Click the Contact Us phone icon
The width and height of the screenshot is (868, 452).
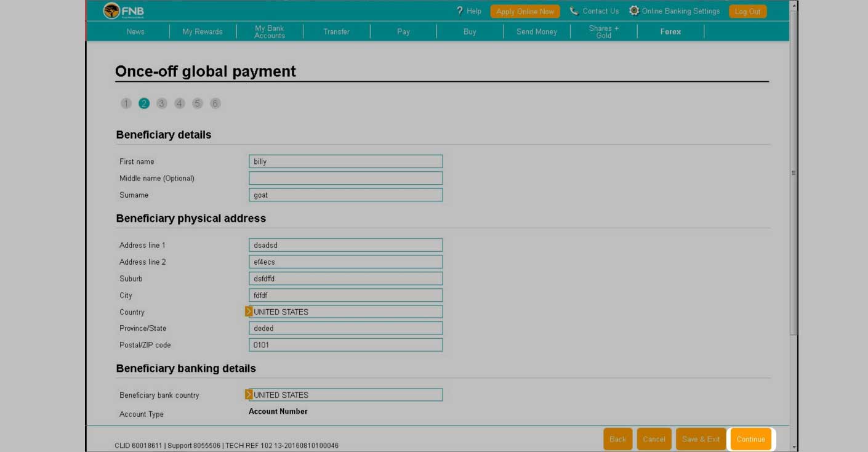pyautogui.click(x=574, y=11)
